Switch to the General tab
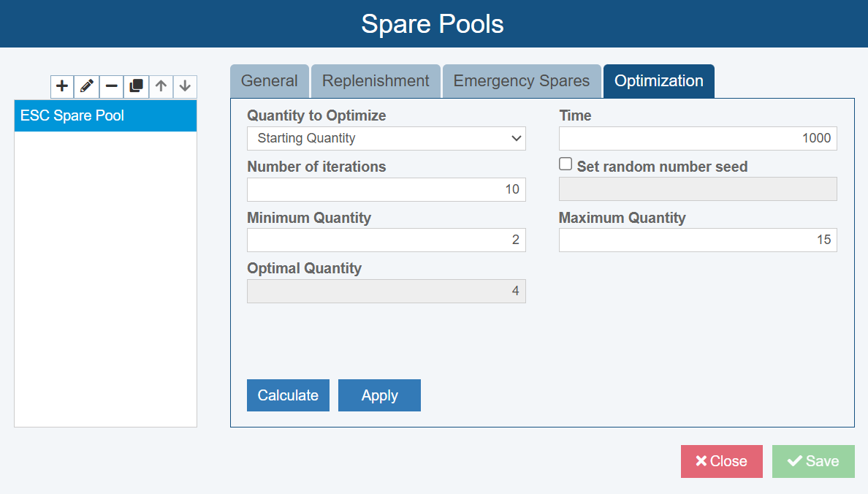The image size is (868, 494). (270, 80)
